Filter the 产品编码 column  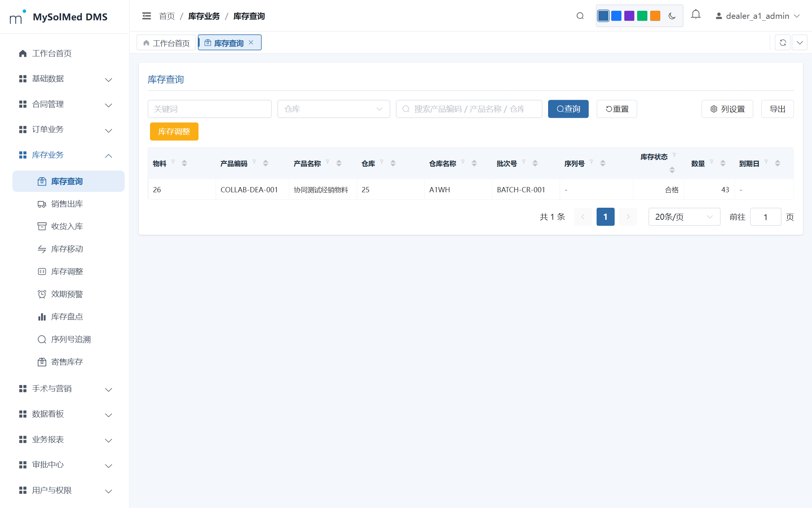[x=255, y=162]
